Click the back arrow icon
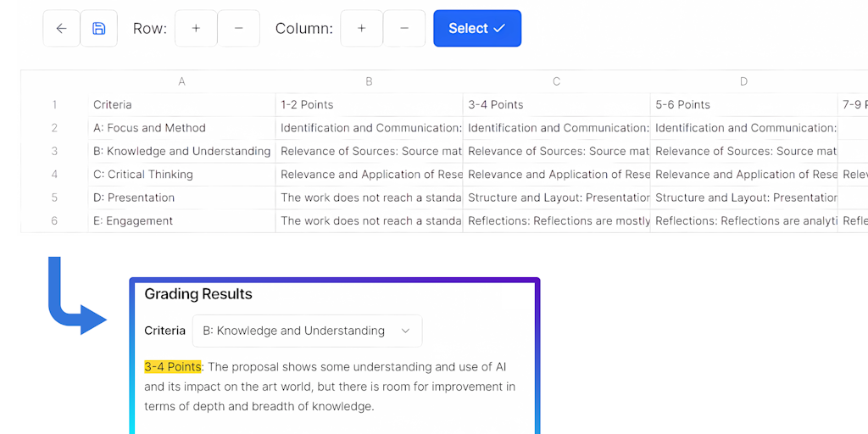Viewport: 868px width, 434px height. 61,29
